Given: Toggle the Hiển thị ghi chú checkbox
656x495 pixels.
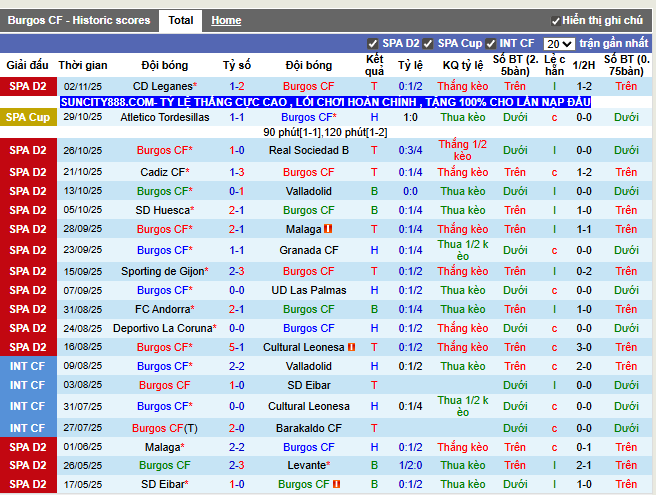Looking at the screenshot, I should point(555,21).
